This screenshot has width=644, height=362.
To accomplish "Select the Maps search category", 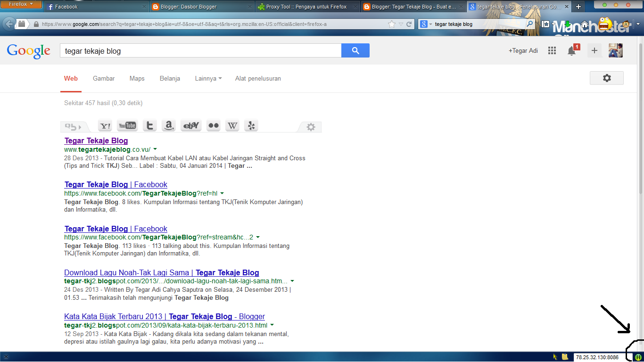I will 137,78.
